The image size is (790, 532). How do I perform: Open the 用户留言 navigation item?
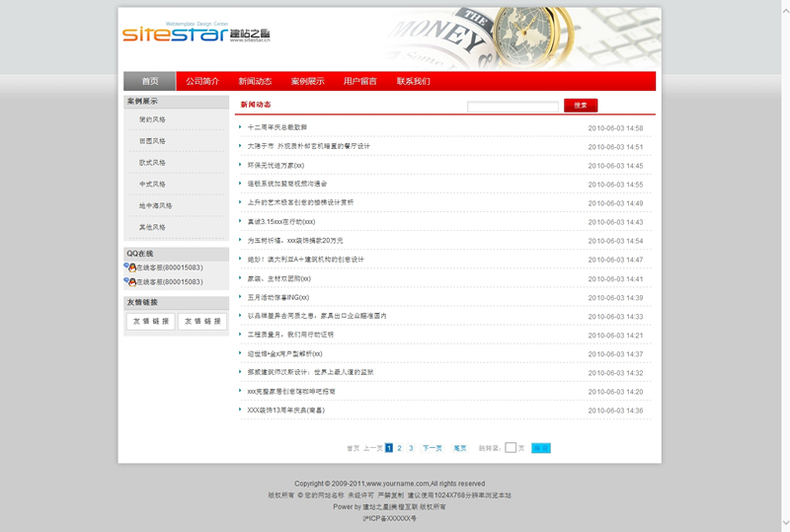point(359,81)
